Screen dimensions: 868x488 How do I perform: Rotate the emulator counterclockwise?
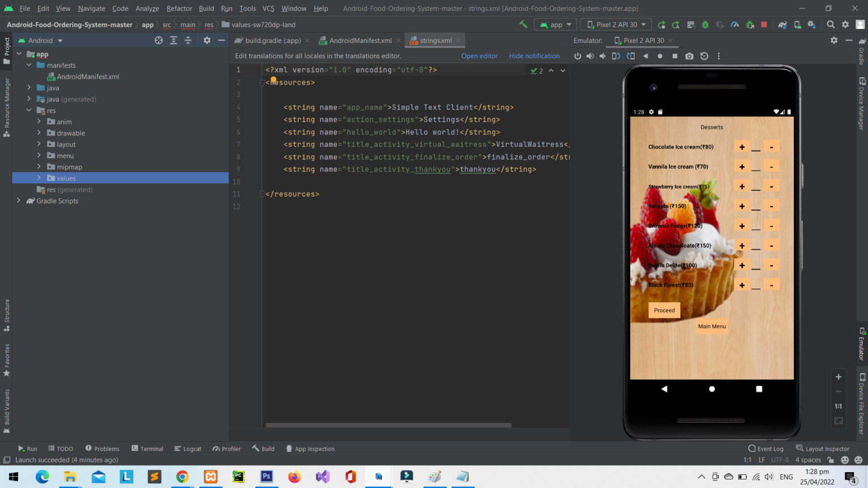point(615,56)
